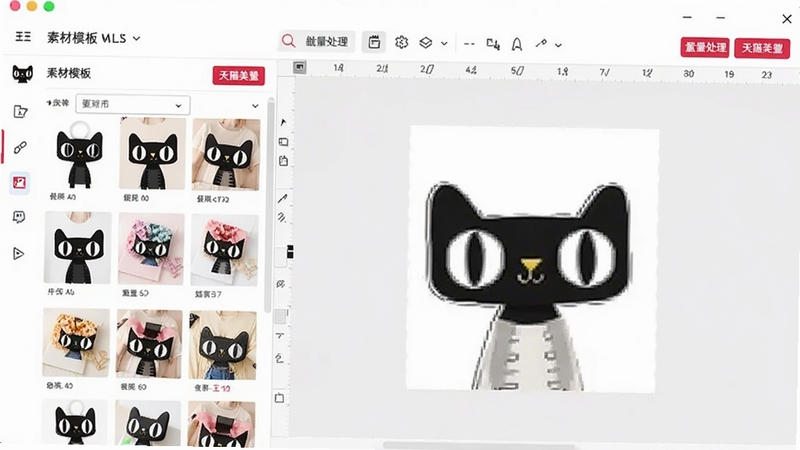The width and height of the screenshot is (800, 450).
Task: Click the curved path tool in canvas toolbar
Action: click(279, 358)
